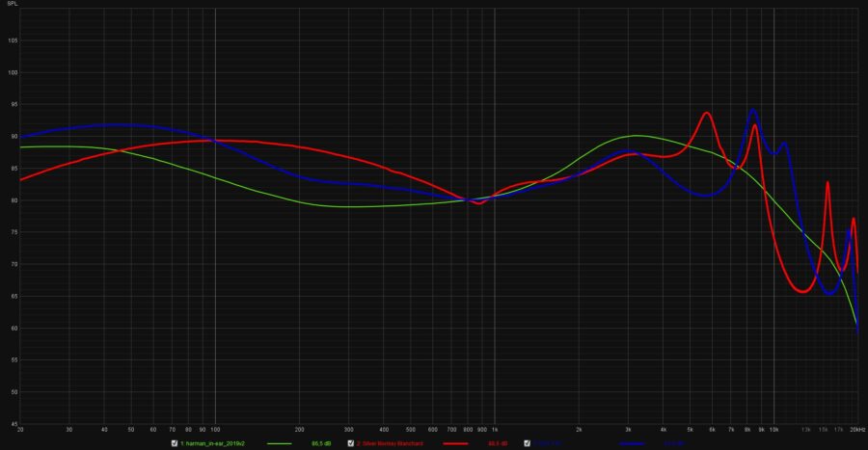Select the blue trace name in the legend
The width and height of the screenshot is (868, 450).
(548, 443)
